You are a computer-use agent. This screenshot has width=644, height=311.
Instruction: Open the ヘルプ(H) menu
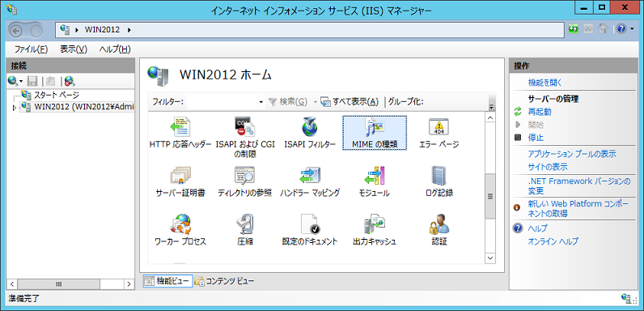click(115, 49)
